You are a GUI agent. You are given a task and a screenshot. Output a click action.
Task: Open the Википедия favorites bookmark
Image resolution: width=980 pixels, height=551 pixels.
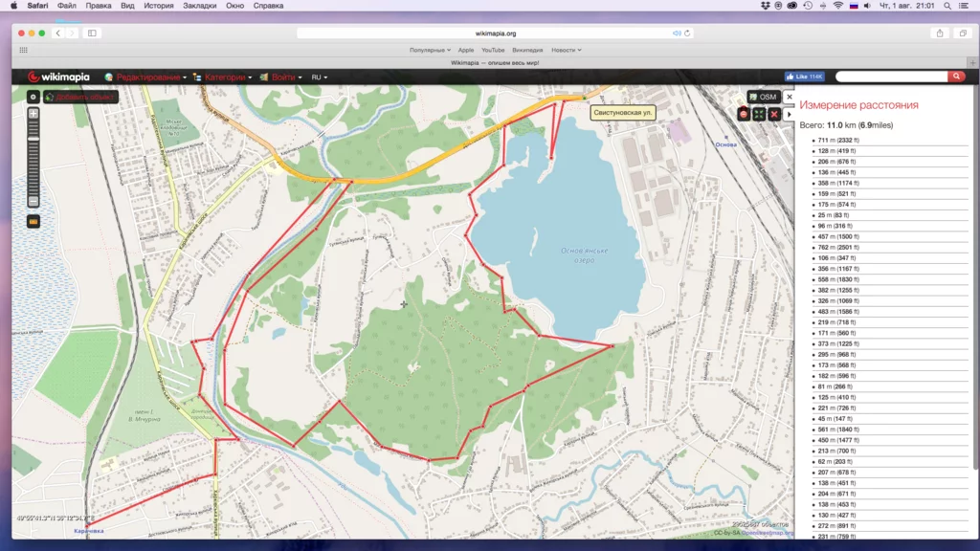point(527,50)
